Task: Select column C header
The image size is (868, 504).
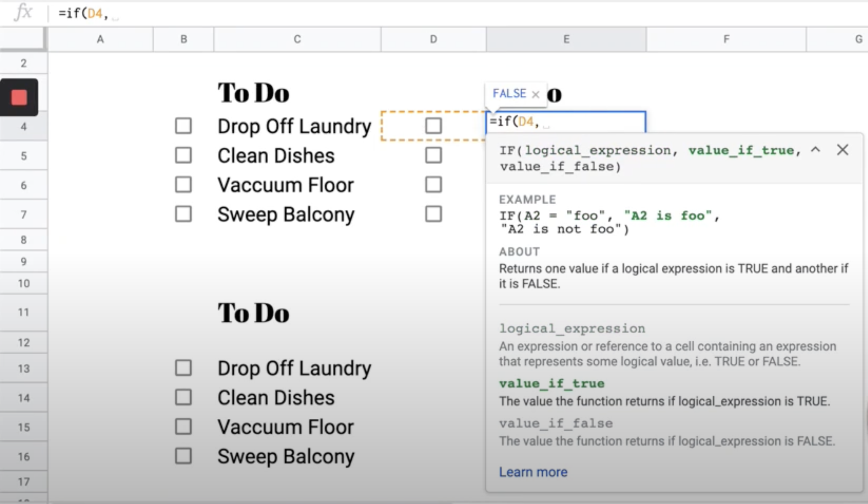Action: point(297,39)
